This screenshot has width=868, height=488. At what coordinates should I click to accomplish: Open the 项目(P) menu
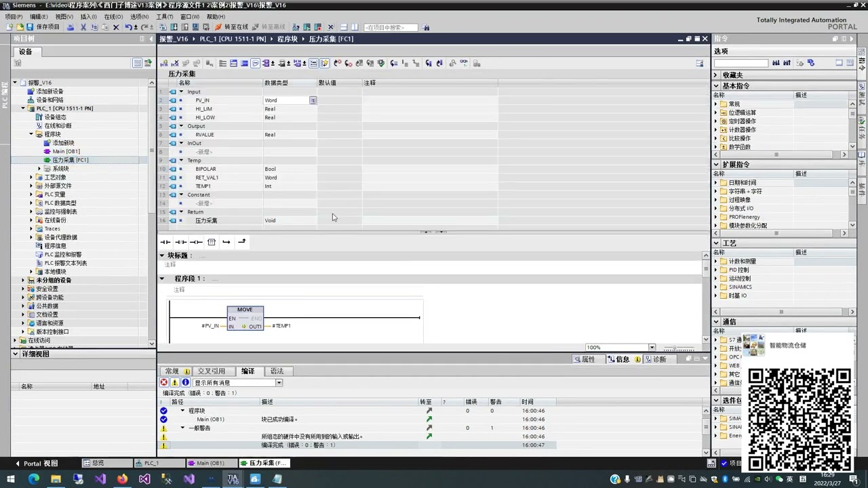pos(14,17)
